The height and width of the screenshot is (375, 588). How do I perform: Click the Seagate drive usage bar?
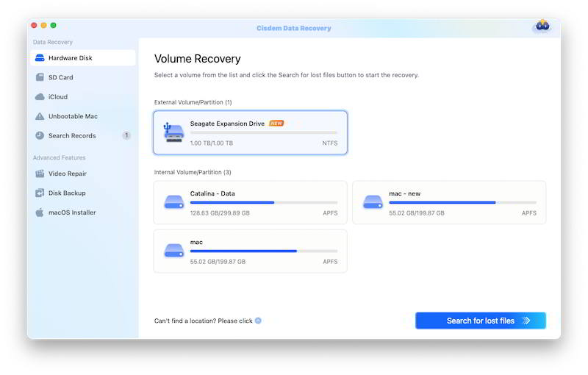[x=264, y=132]
